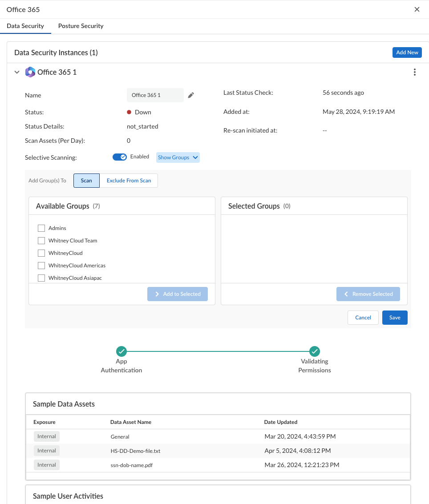Click the App Authentication checkmark step icon

click(121, 351)
